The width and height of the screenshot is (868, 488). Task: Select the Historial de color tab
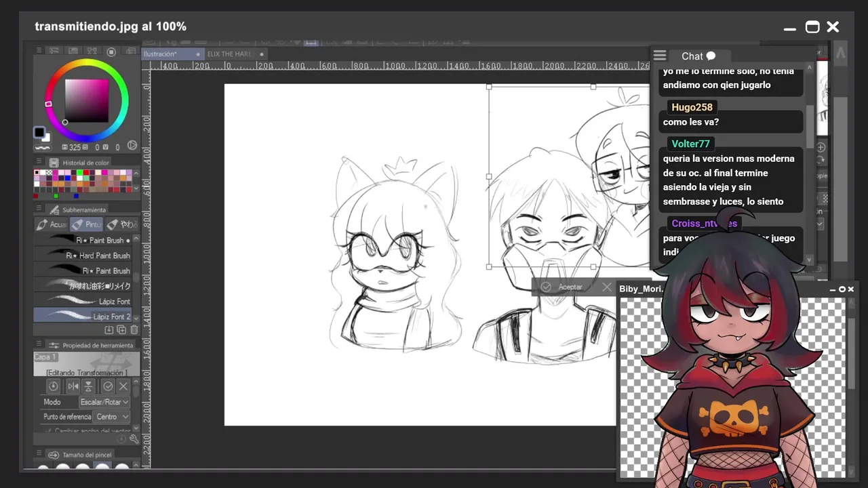pos(79,163)
